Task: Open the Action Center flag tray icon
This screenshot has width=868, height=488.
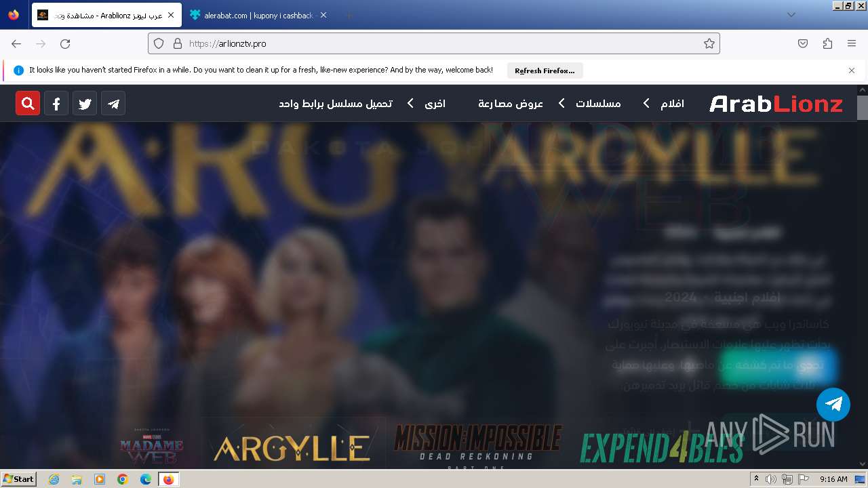Action: (x=802, y=479)
